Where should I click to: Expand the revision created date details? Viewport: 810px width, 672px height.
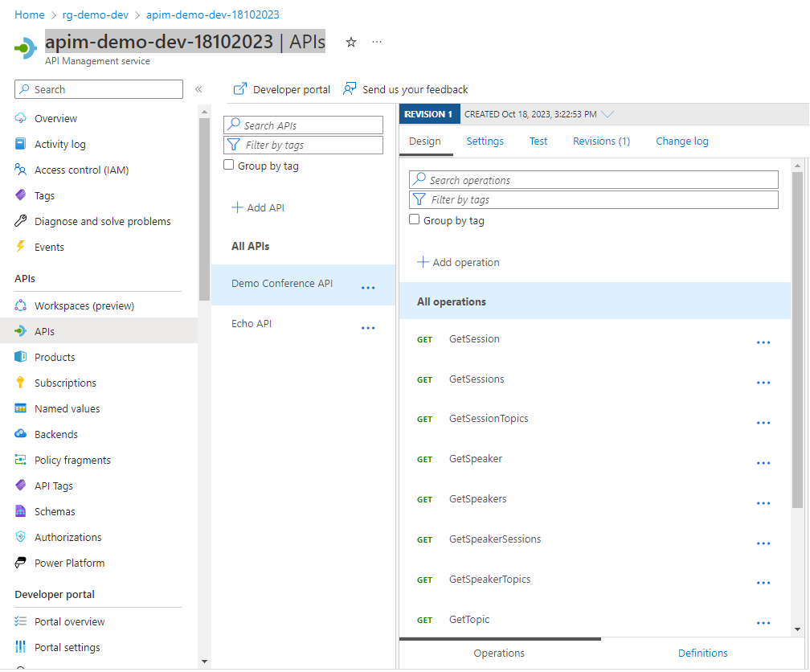pyautogui.click(x=608, y=113)
